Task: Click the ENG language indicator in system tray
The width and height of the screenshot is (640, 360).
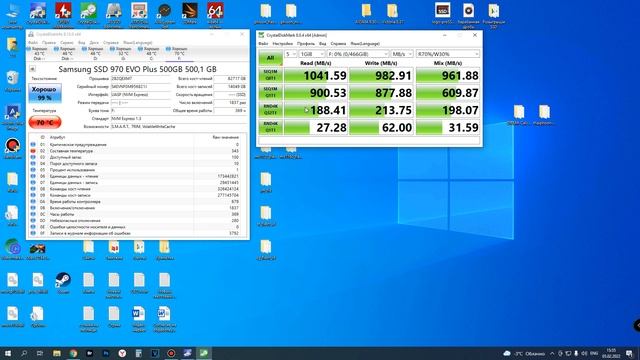Action: tap(594, 353)
